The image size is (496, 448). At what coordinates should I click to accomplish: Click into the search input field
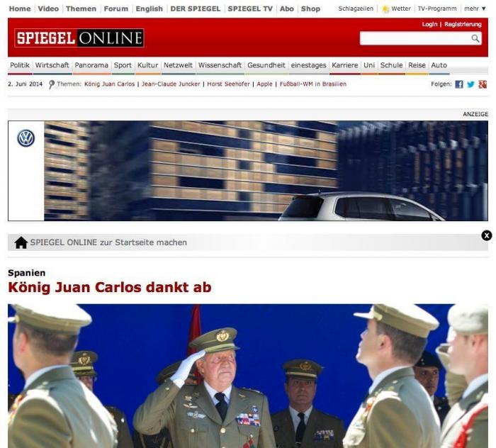(x=415, y=38)
